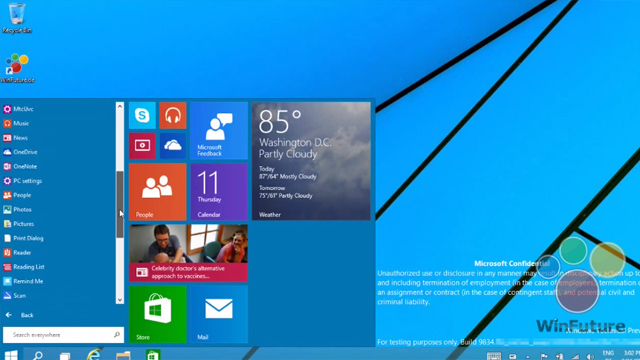Open the People tile
The width and height of the screenshot is (640, 360).
158,192
